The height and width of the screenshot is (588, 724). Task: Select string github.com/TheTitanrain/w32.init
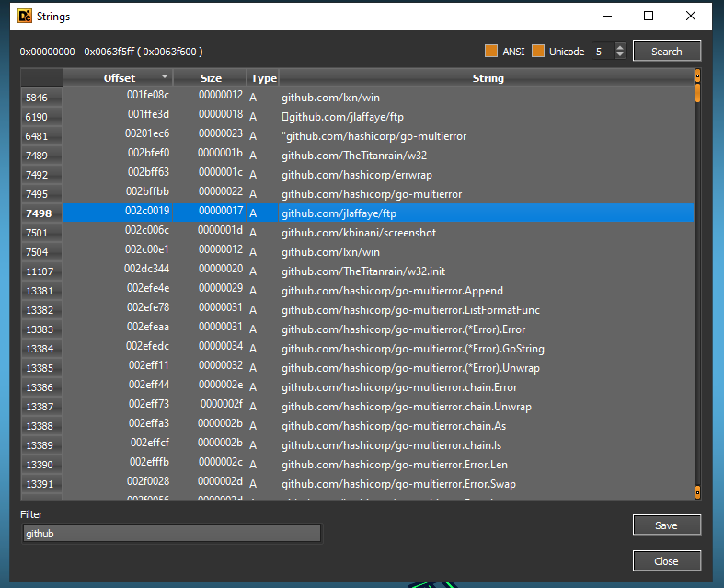coord(363,271)
